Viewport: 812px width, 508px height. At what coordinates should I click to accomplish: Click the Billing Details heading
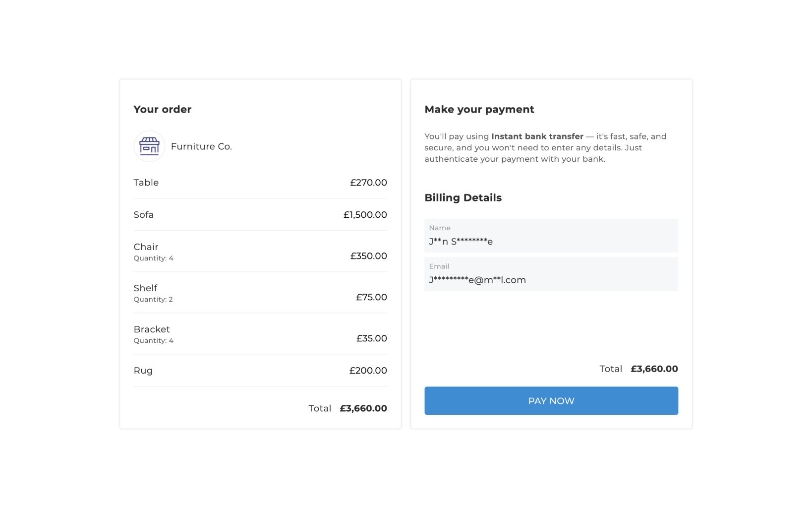point(463,198)
